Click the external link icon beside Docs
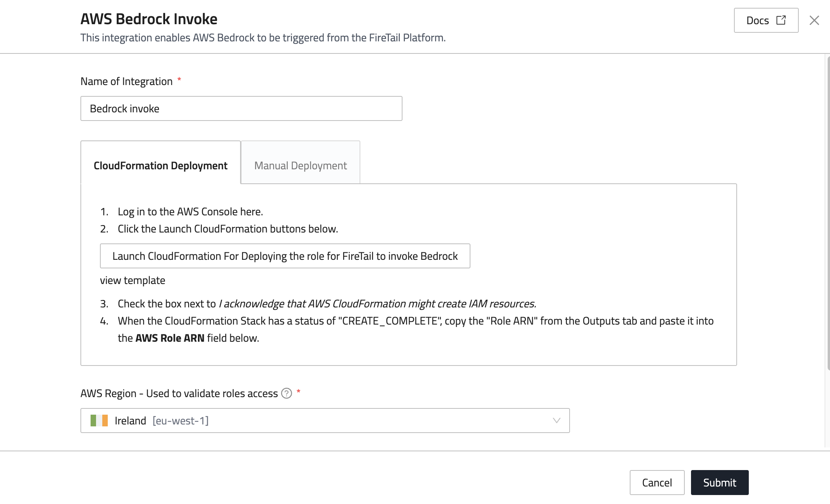Image resolution: width=830 pixels, height=504 pixels. click(x=781, y=20)
